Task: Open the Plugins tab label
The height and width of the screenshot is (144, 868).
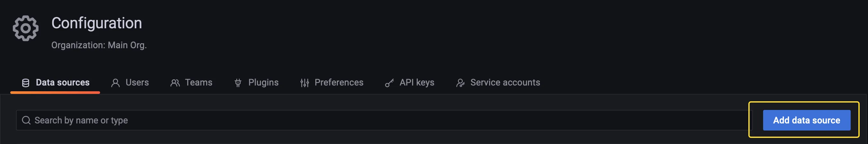Action: 263,83
